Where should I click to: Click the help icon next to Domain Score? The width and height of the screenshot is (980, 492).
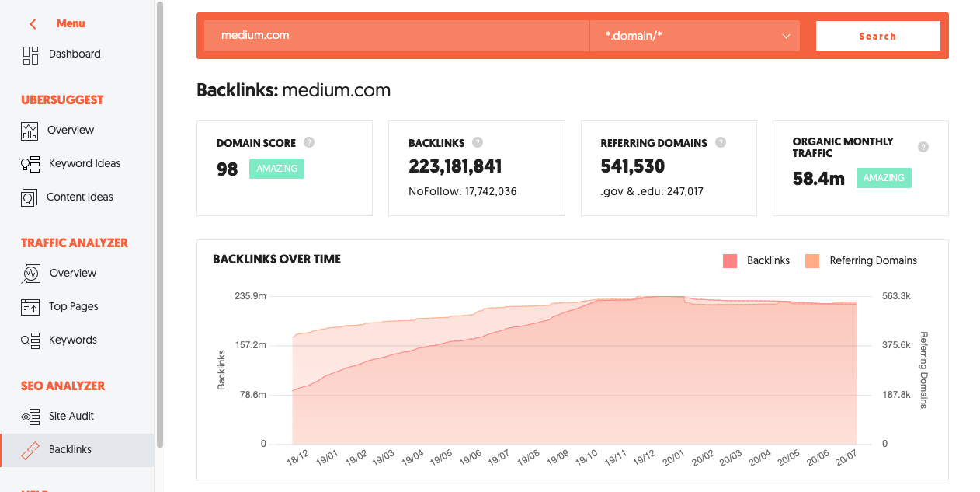coord(309,142)
